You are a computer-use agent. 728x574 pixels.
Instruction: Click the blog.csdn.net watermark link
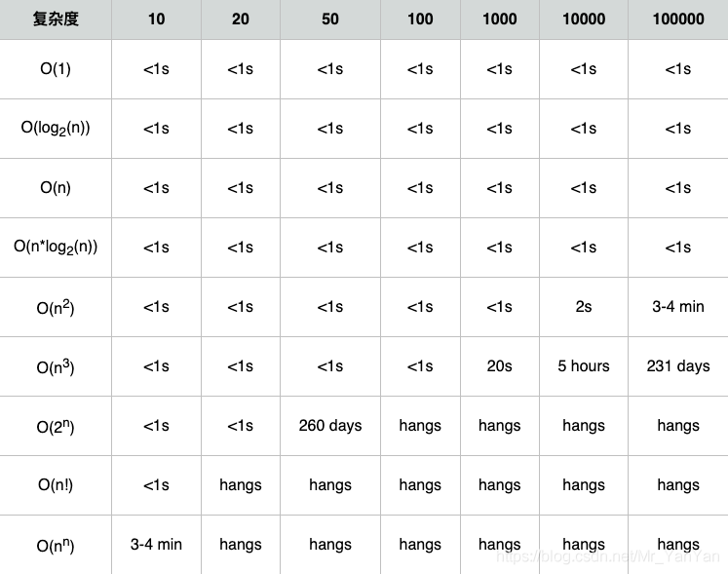coord(606,556)
